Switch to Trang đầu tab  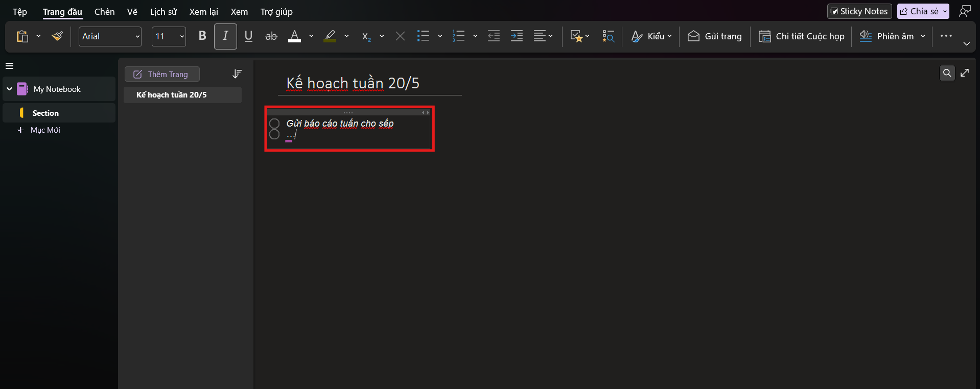tap(62, 12)
